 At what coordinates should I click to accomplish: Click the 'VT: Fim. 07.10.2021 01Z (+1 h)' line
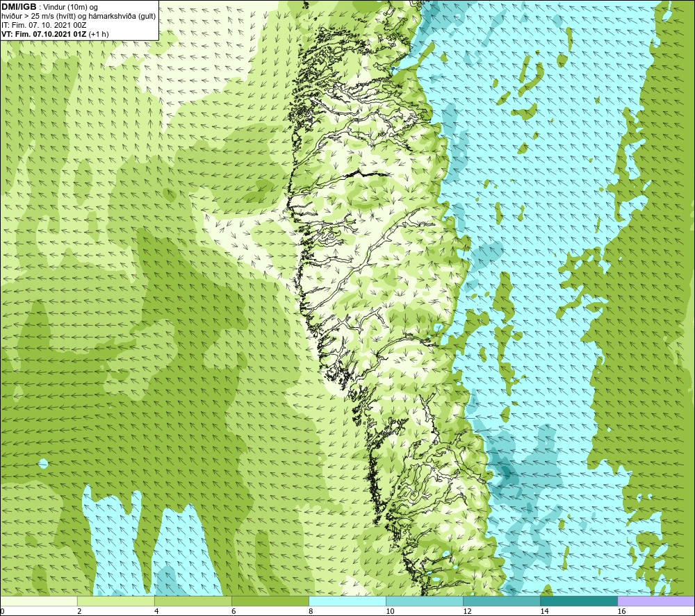(x=55, y=34)
